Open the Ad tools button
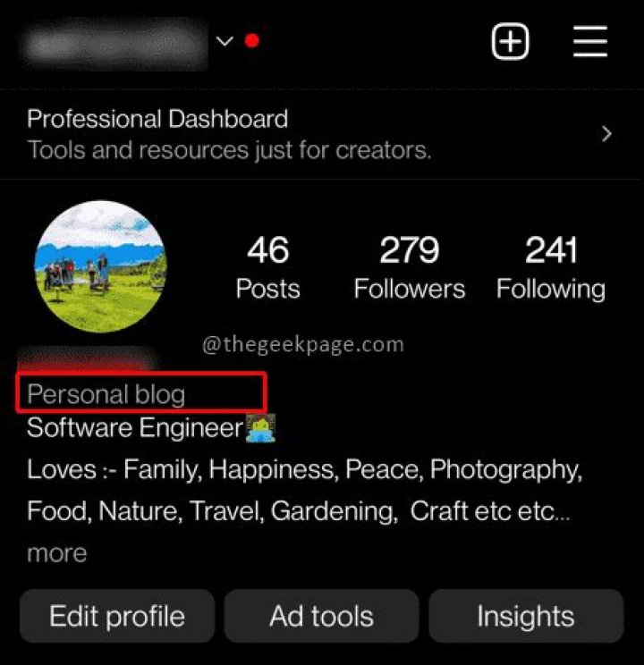Image resolution: width=644 pixels, height=665 pixels. (321, 615)
